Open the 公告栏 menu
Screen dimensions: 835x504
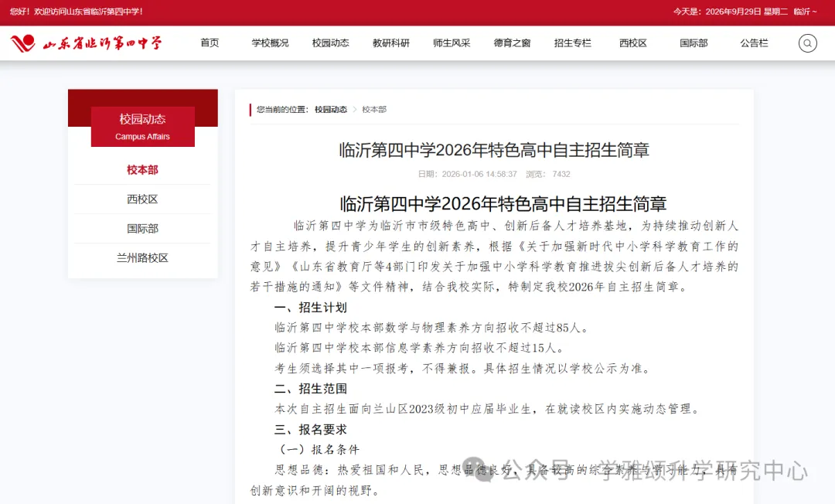click(x=754, y=43)
